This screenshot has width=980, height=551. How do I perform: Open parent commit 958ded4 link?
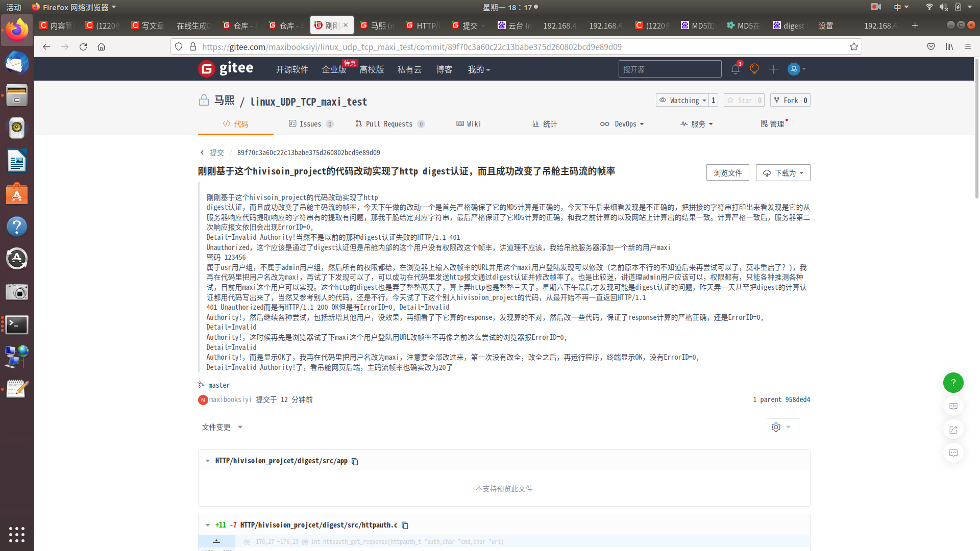(x=797, y=399)
